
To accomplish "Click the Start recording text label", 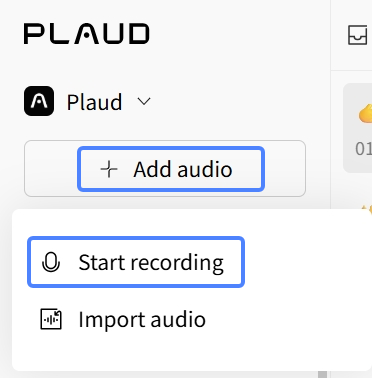I will 151,263.
